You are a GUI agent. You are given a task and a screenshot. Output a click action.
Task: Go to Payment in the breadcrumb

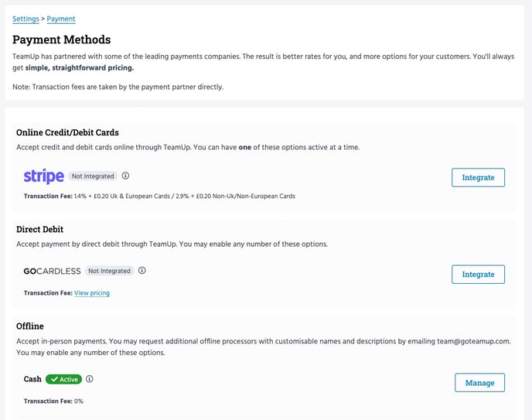[61, 19]
